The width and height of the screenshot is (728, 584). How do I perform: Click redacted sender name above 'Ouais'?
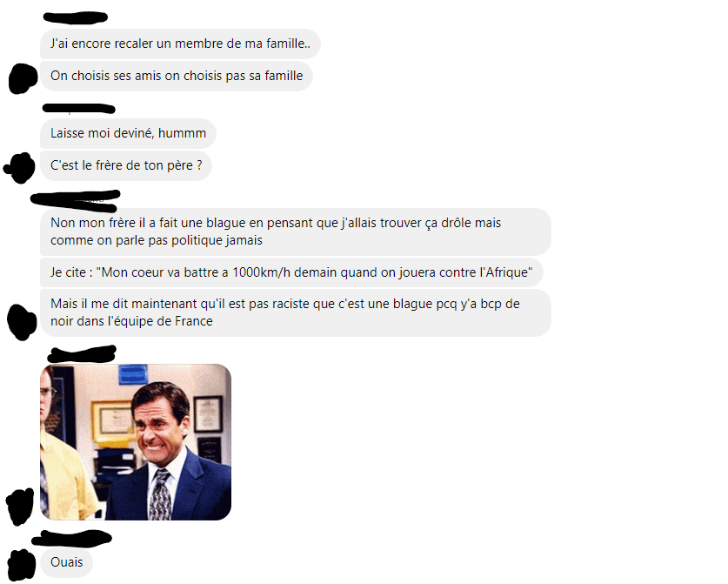[72, 538]
